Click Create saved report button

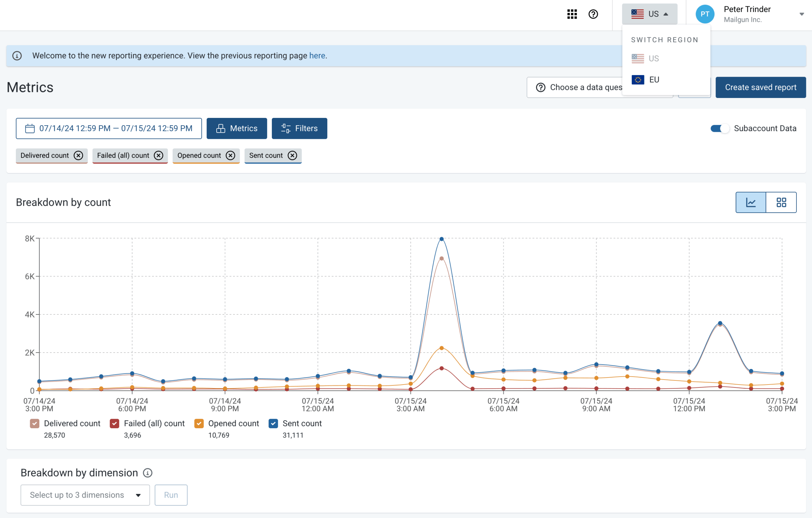pyautogui.click(x=760, y=87)
